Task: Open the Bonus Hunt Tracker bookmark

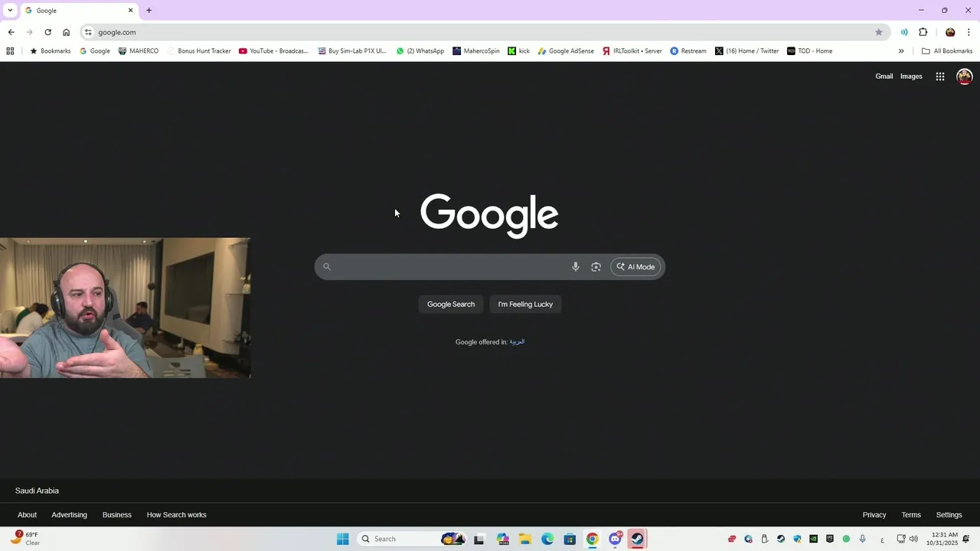Action: click(198, 51)
